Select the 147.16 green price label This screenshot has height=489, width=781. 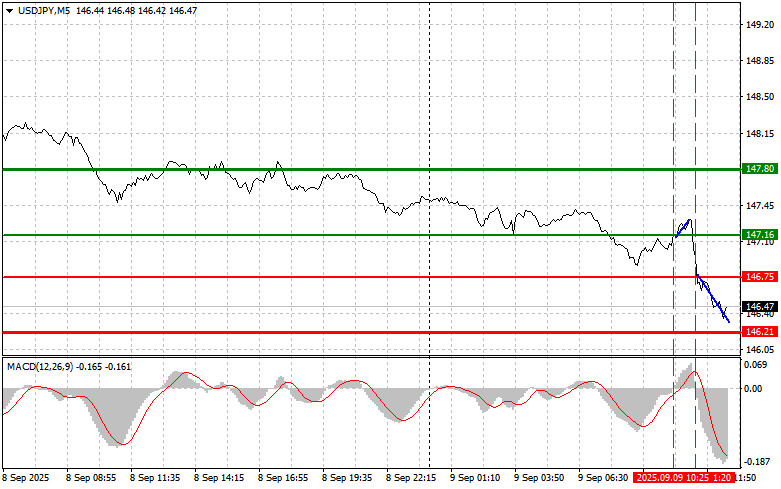(759, 235)
